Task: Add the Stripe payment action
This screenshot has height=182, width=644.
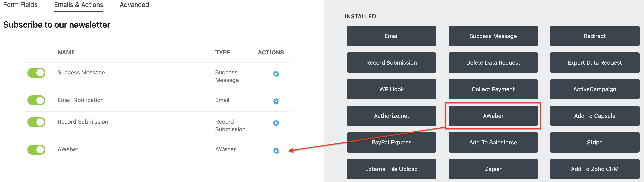Action: tap(594, 143)
